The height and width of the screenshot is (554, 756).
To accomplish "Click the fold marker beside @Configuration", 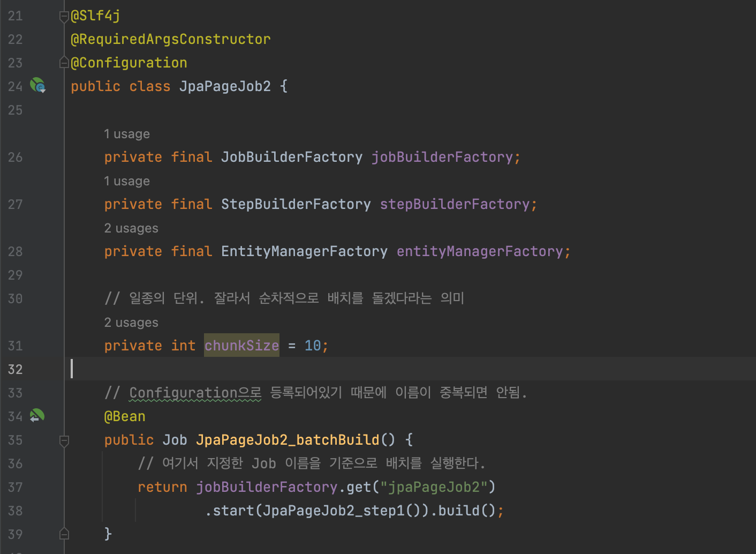I will [x=64, y=61].
